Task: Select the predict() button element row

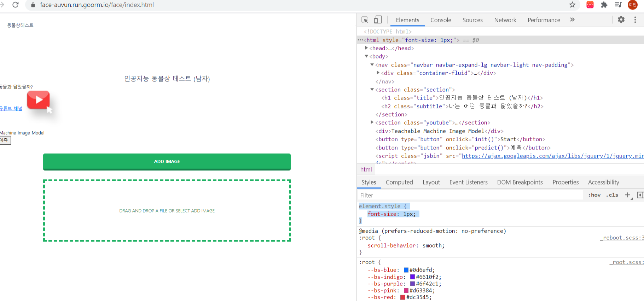Action: tap(463, 148)
